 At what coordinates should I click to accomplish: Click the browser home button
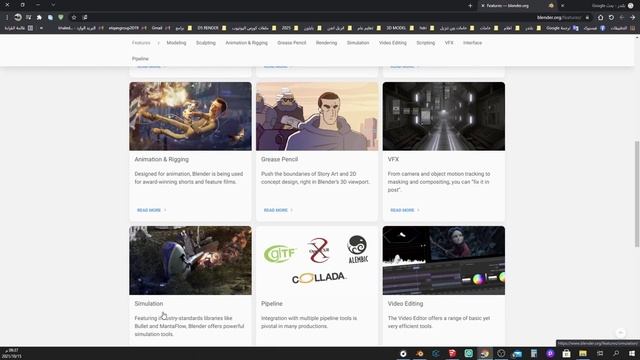pos(600,18)
